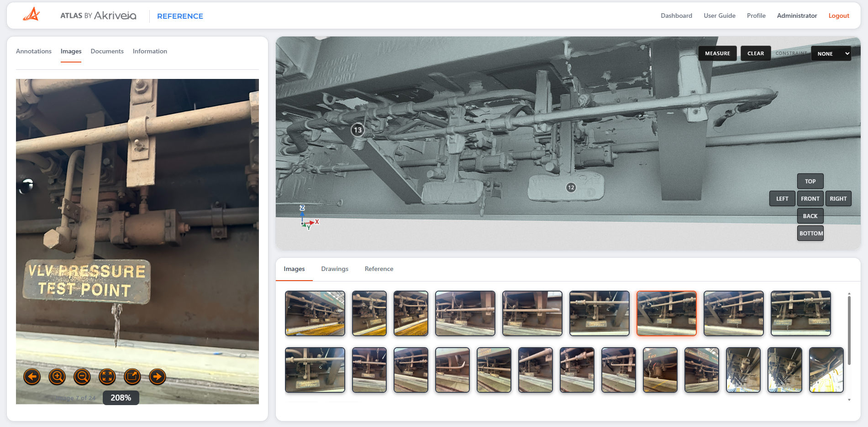Set the 3D view to BACK
868x427 pixels.
(x=810, y=216)
